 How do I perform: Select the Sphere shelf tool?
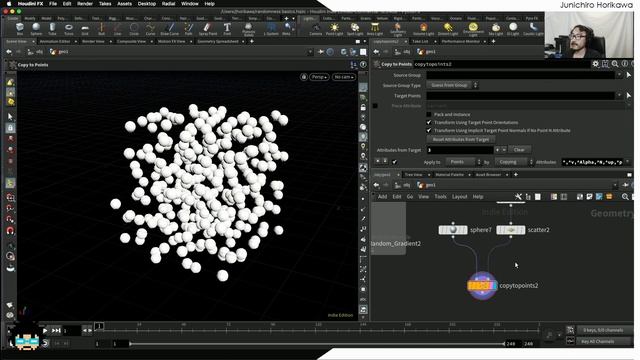click(36, 29)
